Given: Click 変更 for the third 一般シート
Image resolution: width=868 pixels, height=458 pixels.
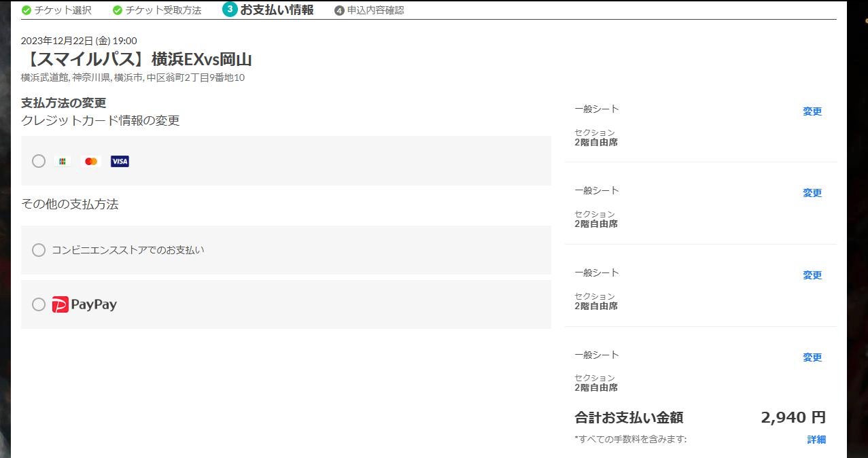Looking at the screenshot, I should tap(812, 275).
